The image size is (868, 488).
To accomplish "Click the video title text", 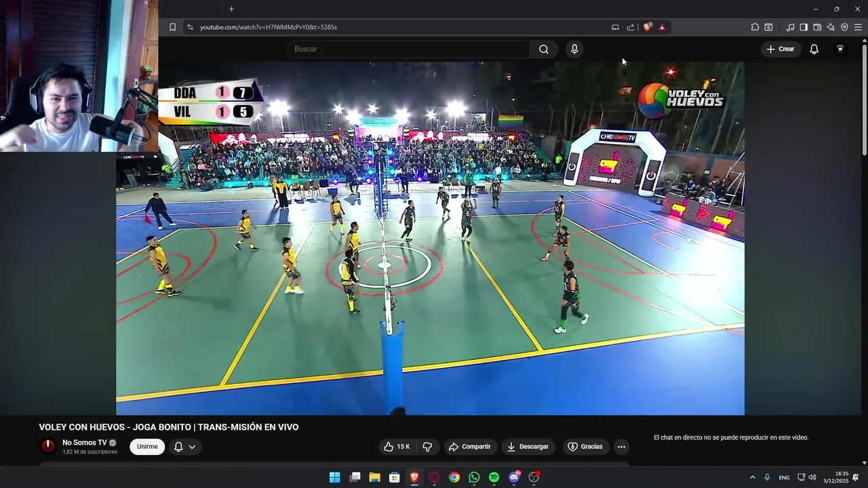I will 169,427.
